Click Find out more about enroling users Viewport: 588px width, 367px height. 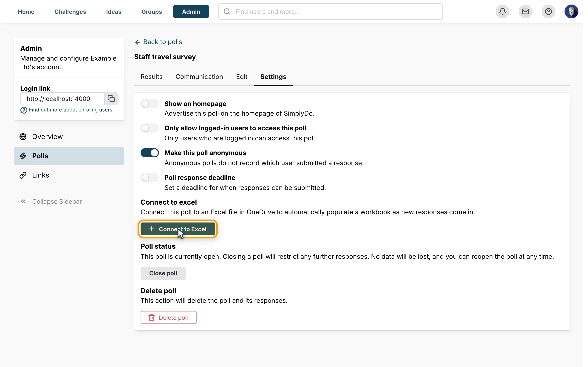pyautogui.click(x=71, y=110)
